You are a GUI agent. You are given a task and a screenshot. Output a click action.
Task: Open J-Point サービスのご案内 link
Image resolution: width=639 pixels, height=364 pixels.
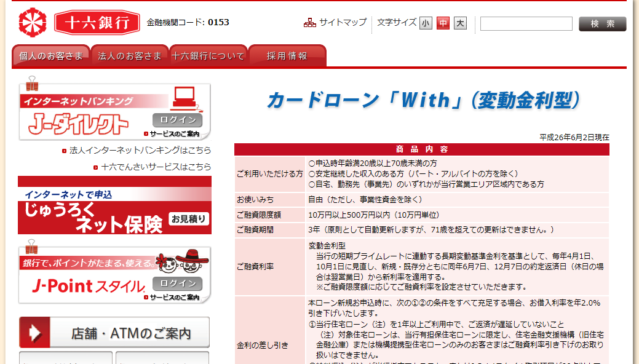(172, 297)
